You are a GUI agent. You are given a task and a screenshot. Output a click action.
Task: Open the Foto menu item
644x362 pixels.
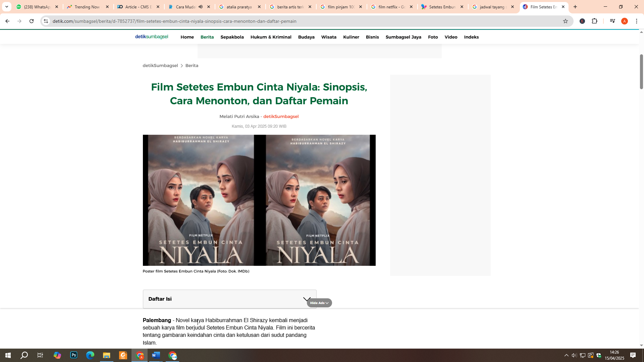click(x=433, y=37)
